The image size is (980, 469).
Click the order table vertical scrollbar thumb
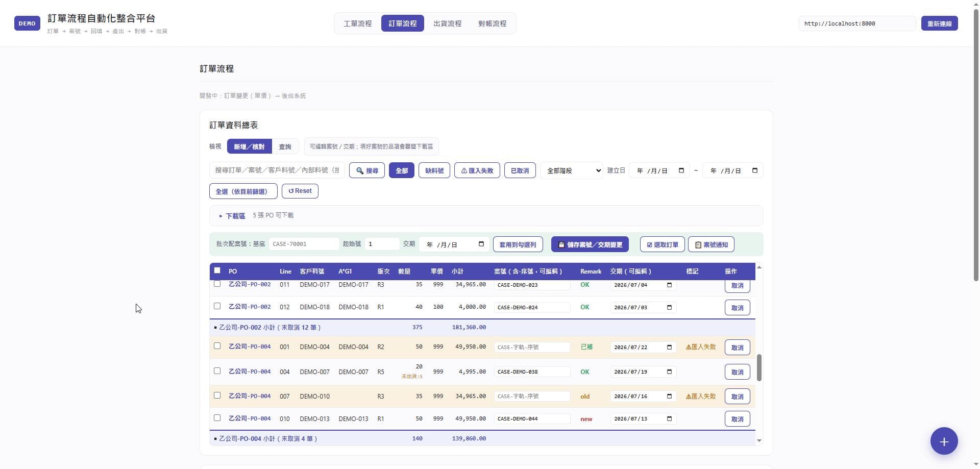click(x=759, y=367)
